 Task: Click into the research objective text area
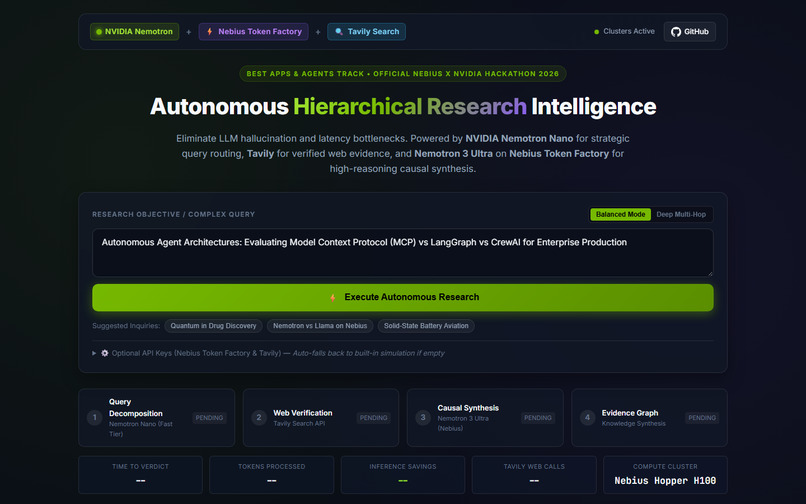(402, 253)
